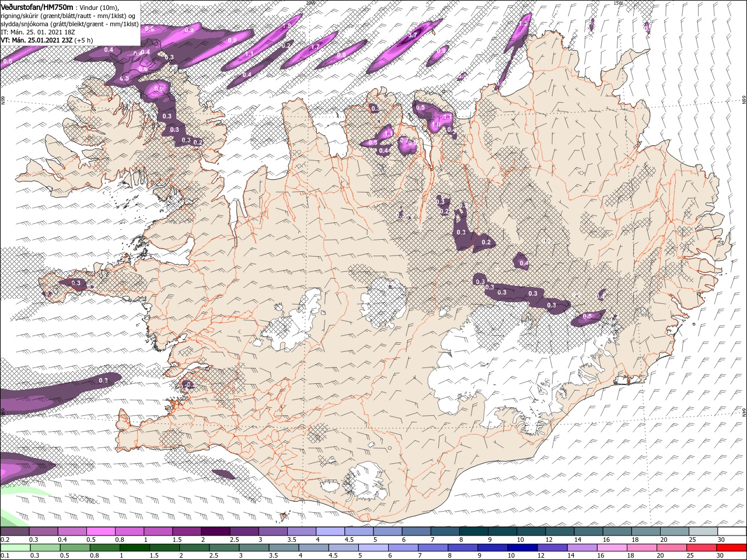Click the palest green 0.1 swatch in lower legend row
The height and width of the screenshot is (560, 747).
pos(15,548)
